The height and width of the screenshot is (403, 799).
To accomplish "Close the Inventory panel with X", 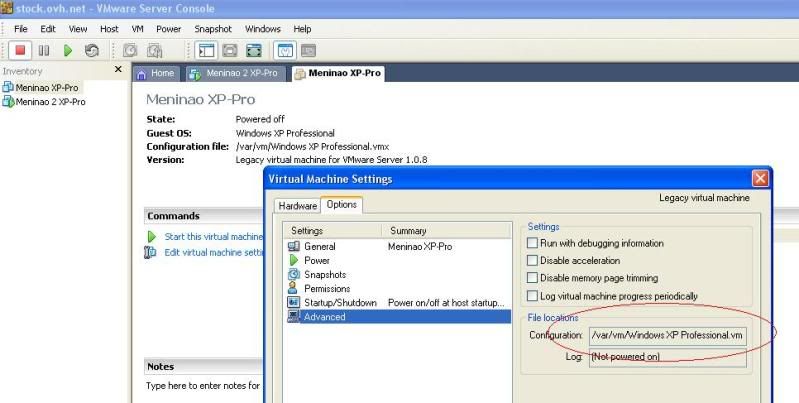I will 118,69.
